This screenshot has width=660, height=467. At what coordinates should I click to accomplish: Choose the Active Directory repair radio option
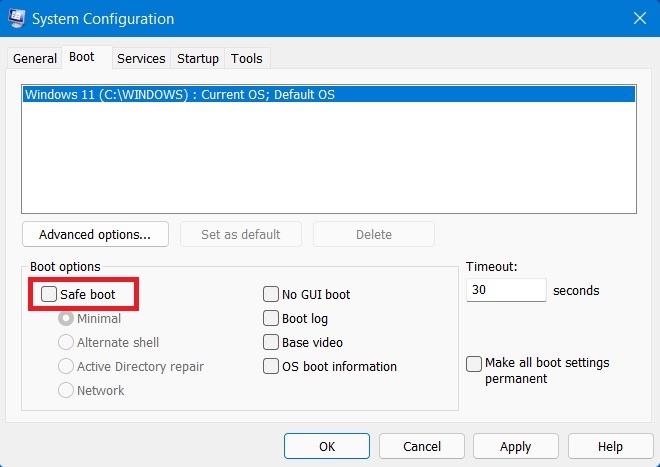(66, 366)
